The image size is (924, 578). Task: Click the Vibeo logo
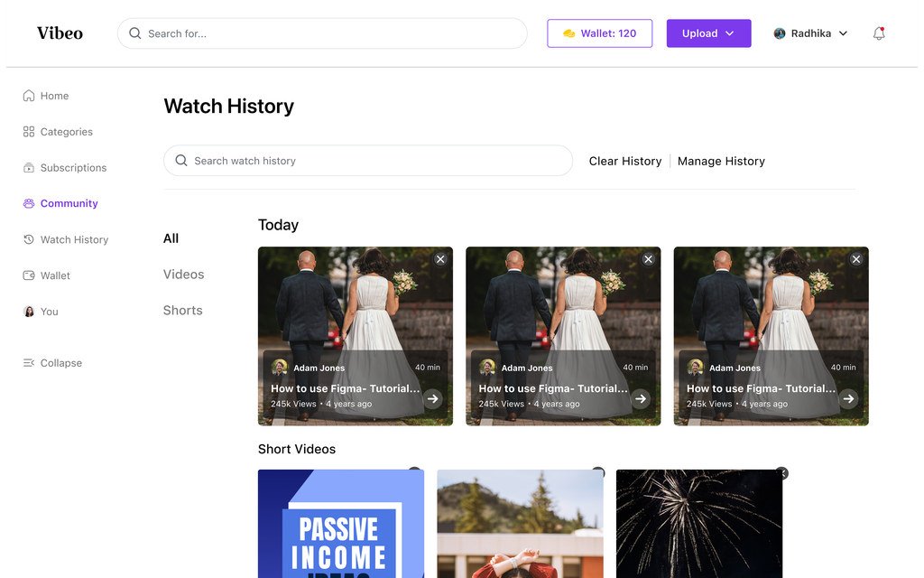tap(60, 33)
